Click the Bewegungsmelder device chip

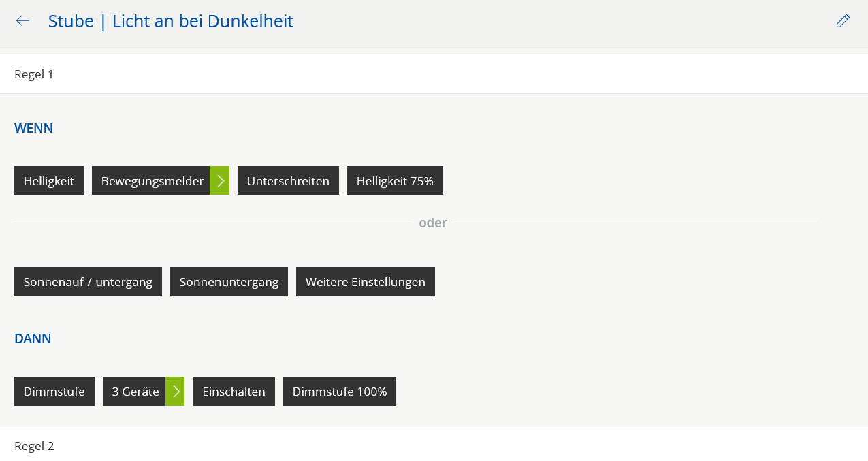click(152, 180)
